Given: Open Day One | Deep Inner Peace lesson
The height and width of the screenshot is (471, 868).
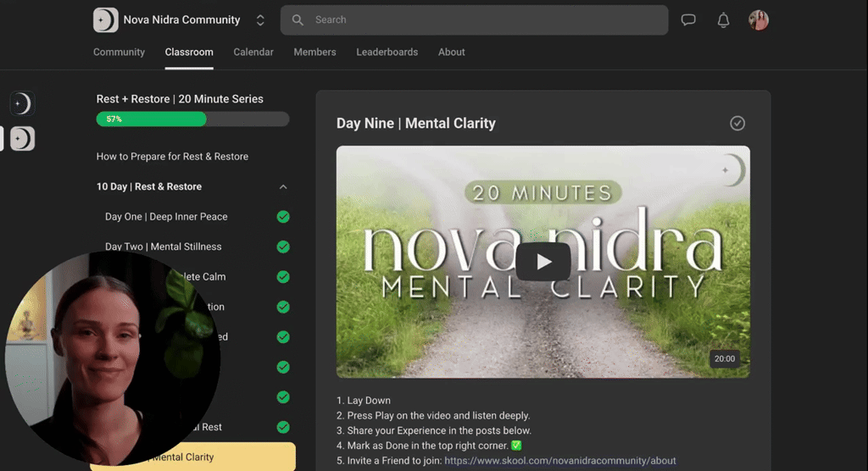Looking at the screenshot, I should 166,217.
